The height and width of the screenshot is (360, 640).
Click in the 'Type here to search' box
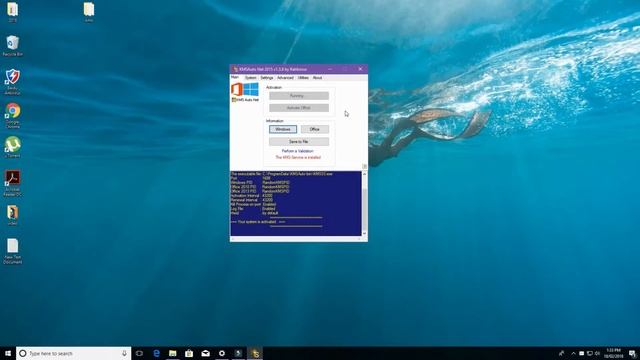coord(73,353)
